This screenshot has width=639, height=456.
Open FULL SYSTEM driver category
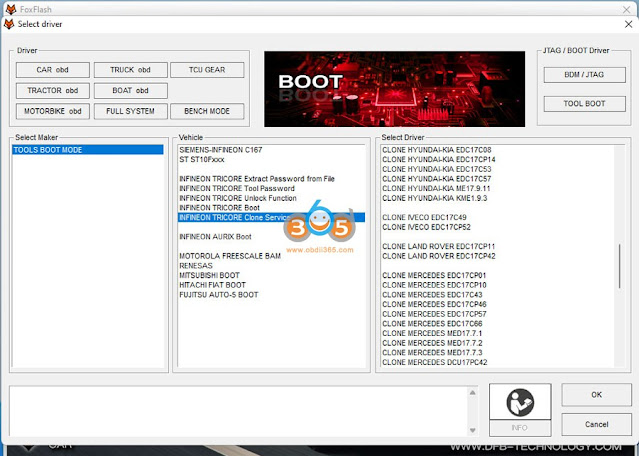coord(130,111)
